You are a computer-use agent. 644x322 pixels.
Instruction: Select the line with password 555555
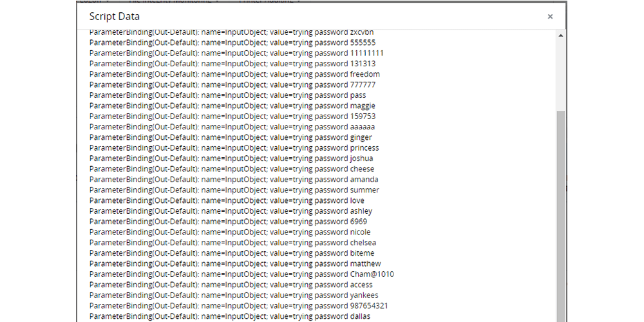point(232,43)
